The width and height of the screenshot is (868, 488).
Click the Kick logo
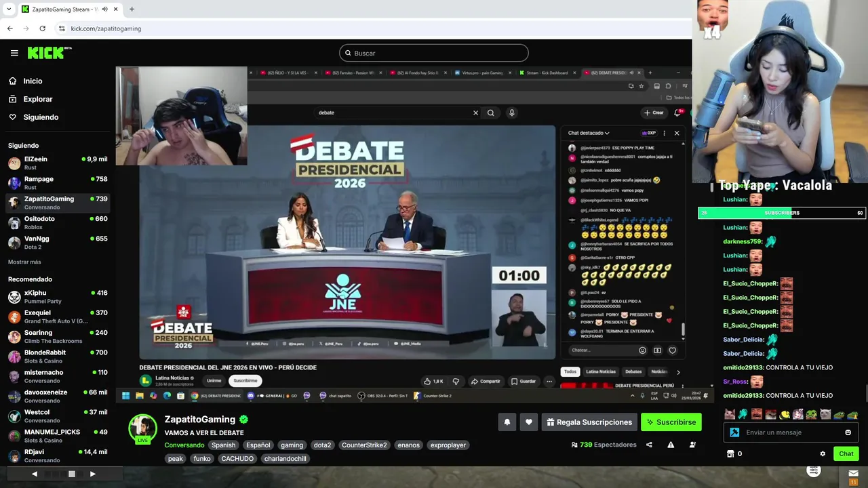point(50,53)
